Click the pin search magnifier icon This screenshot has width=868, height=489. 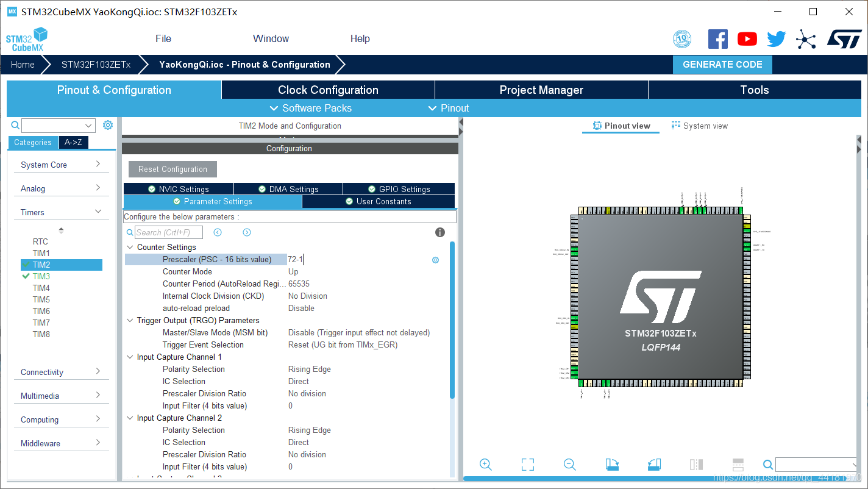pyautogui.click(x=768, y=465)
